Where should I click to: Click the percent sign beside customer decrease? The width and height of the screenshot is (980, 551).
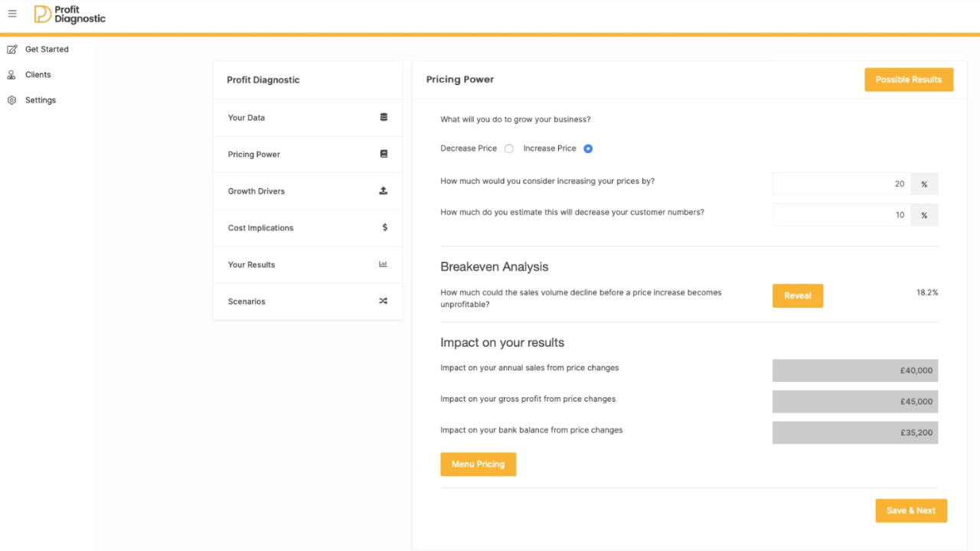[x=924, y=215]
